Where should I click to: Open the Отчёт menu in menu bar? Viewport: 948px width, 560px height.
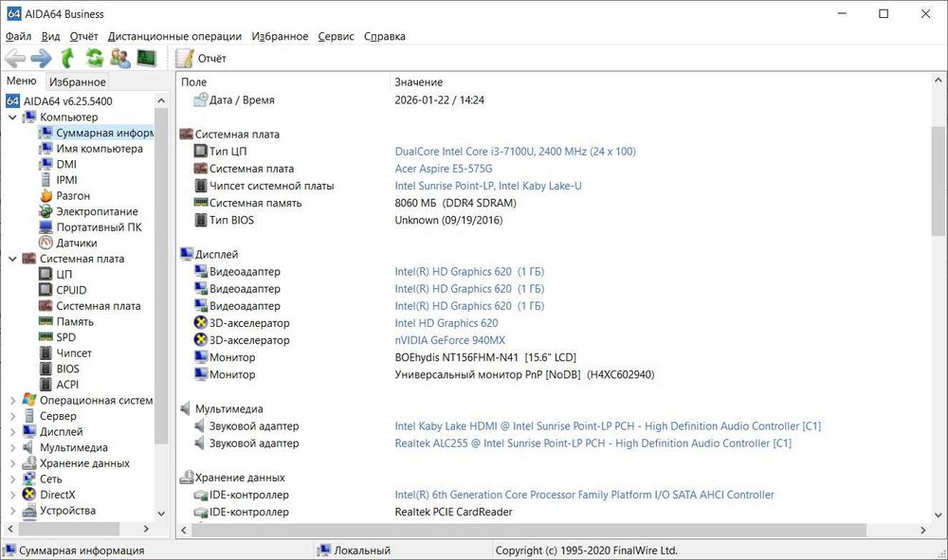point(83,36)
